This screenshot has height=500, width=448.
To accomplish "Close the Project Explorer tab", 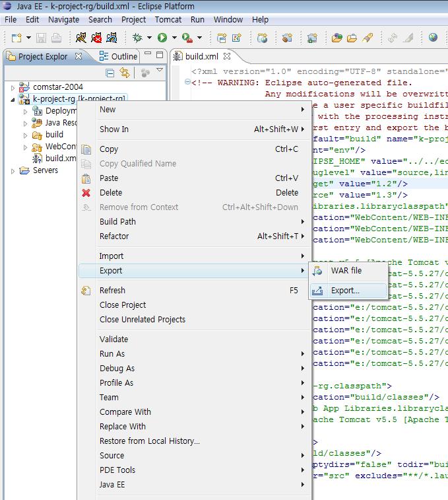I will 79,56.
